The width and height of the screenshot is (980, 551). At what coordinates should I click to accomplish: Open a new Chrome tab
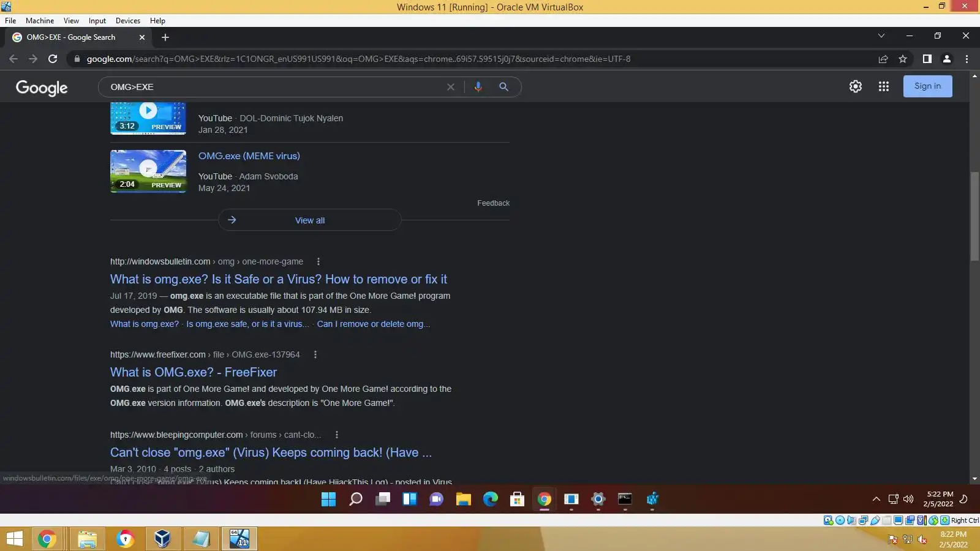(x=165, y=37)
